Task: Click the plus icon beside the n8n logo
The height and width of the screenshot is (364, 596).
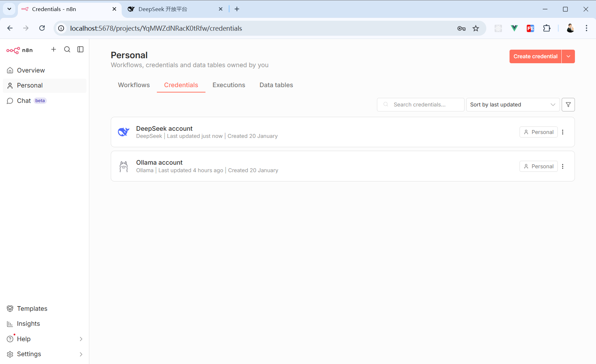Action: pos(54,49)
